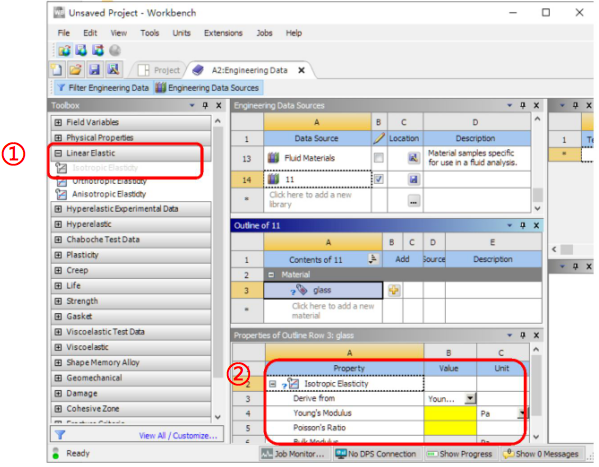Click the New project icon in toolbar
This screenshot has width=599, height=467.
57,70
